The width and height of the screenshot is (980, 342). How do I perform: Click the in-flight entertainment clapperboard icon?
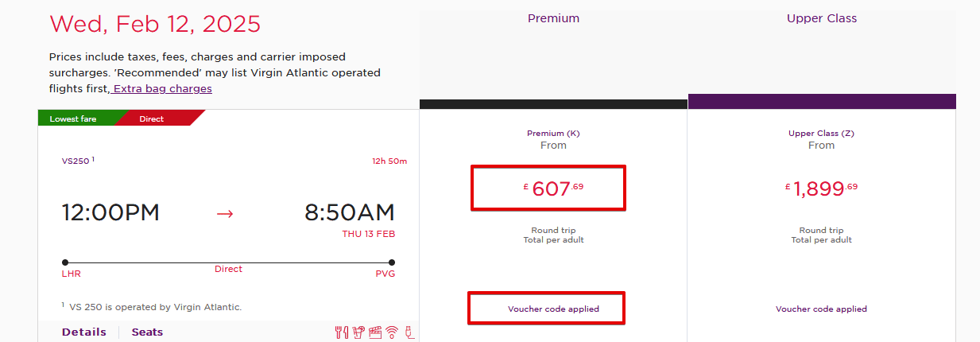click(x=375, y=332)
